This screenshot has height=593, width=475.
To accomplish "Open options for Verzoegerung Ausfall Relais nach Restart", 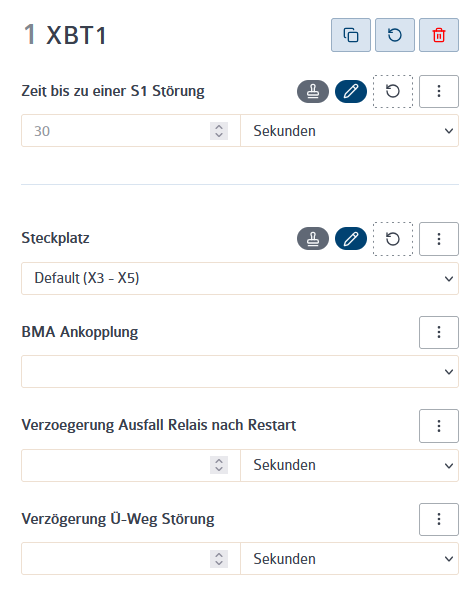I will [439, 426].
